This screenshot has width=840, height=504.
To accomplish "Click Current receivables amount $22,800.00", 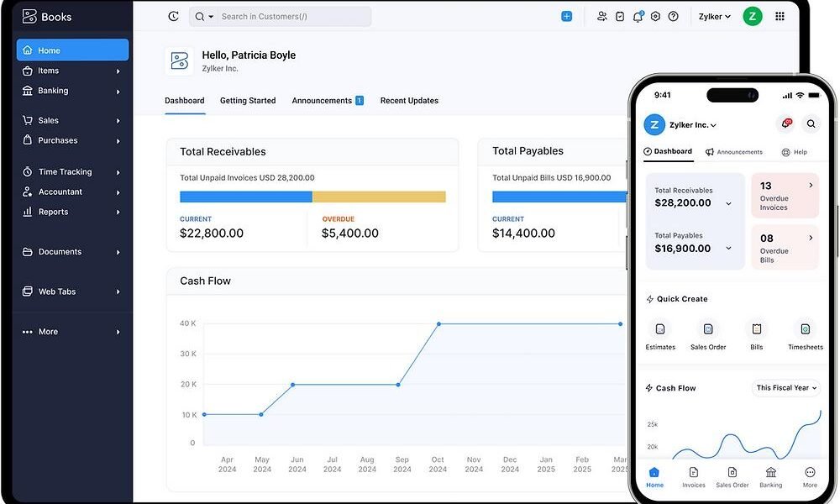I will (x=212, y=233).
